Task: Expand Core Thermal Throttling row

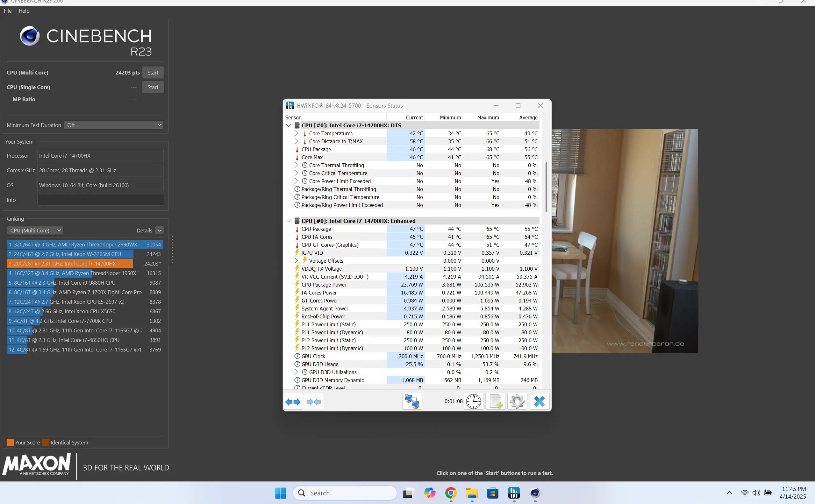Action: [296, 165]
